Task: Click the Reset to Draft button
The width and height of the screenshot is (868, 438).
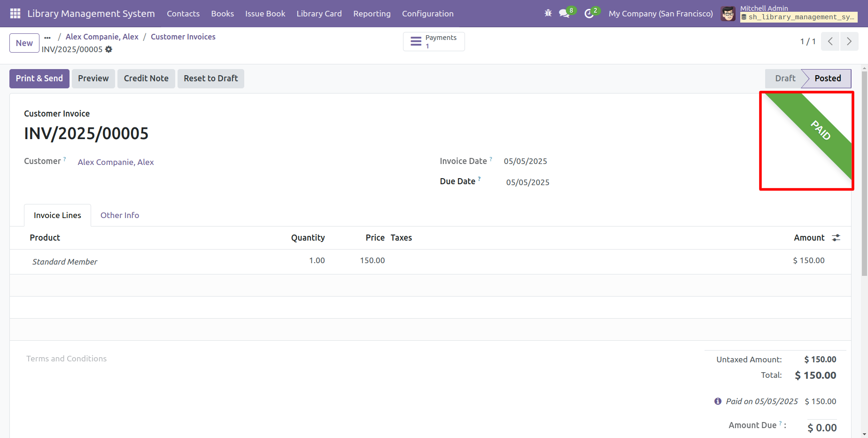Action: (x=210, y=78)
